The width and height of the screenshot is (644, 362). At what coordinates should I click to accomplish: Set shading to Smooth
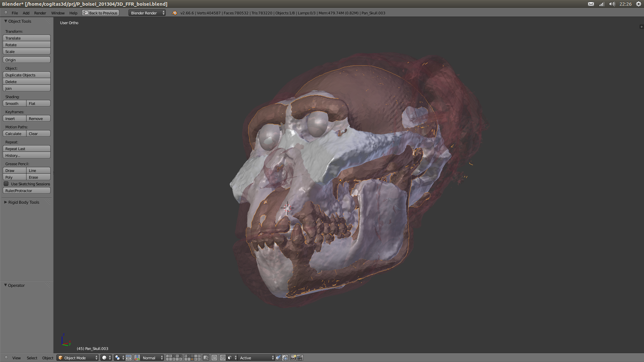(14, 104)
